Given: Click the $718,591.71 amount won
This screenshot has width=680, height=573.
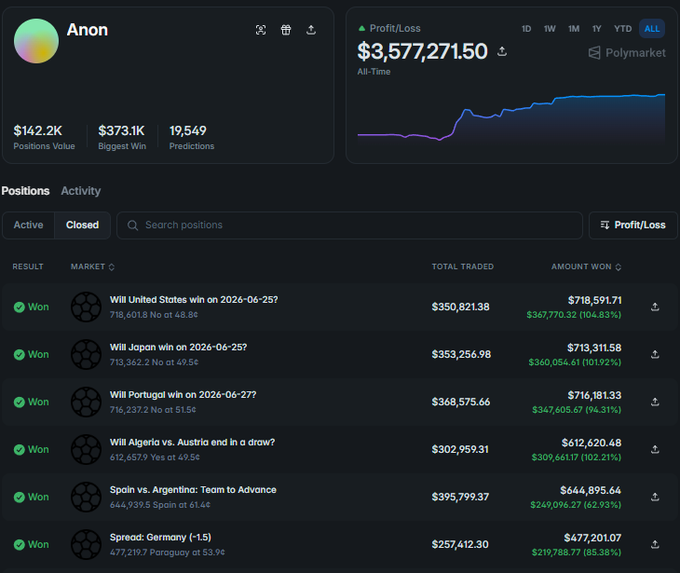Looking at the screenshot, I should (x=595, y=300).
